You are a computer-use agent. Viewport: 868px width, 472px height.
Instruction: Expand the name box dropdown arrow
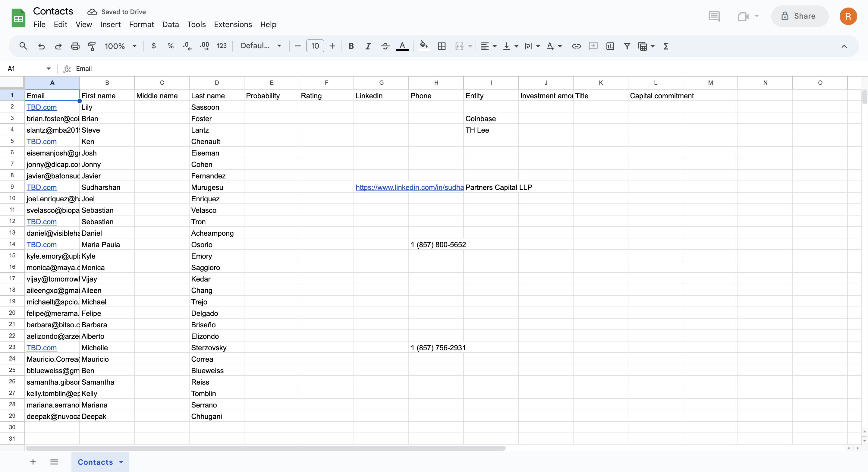pyautogui.click(x=49, y=68)
